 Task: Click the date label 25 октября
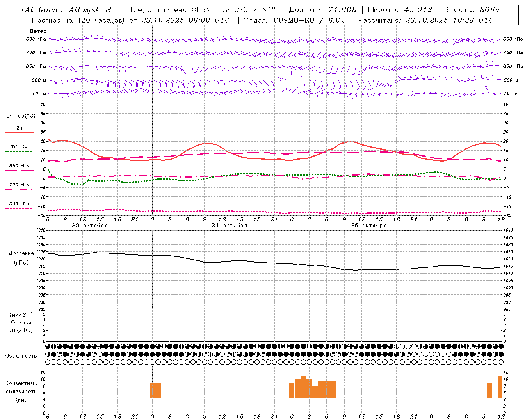click(x=369, y=226)
